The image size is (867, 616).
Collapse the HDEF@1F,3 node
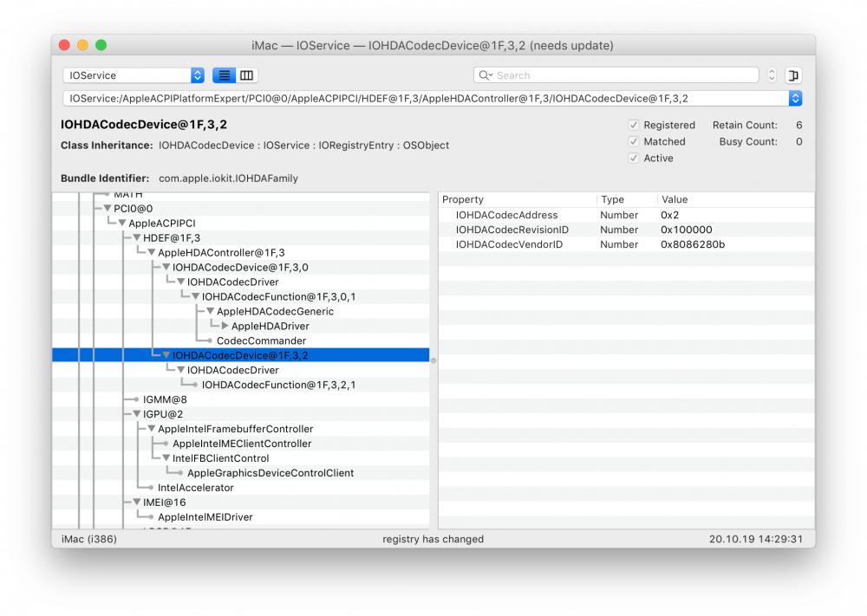137,237
